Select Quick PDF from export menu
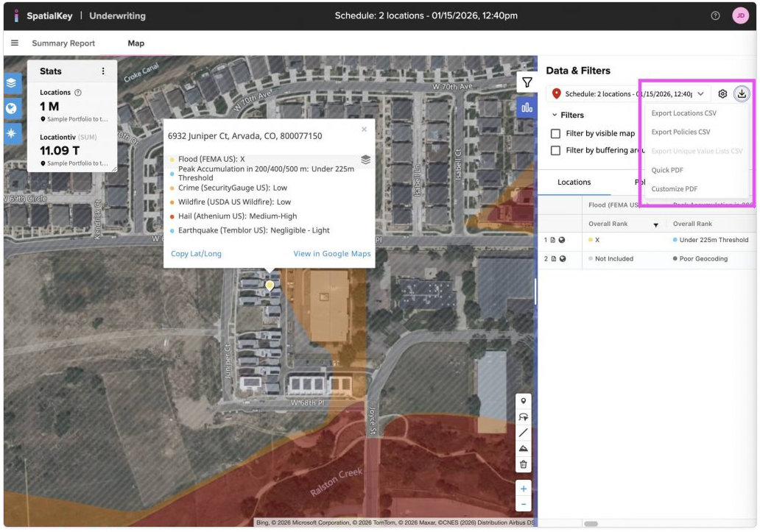Image resolution: width=760 pixels, height=532 pixels. click(x=667, y=170)
